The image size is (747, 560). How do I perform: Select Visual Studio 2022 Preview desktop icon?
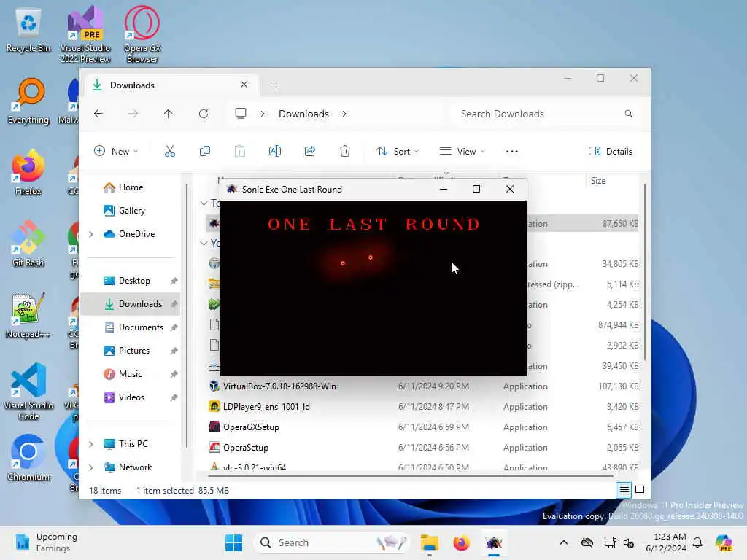[x=85, y=34]
